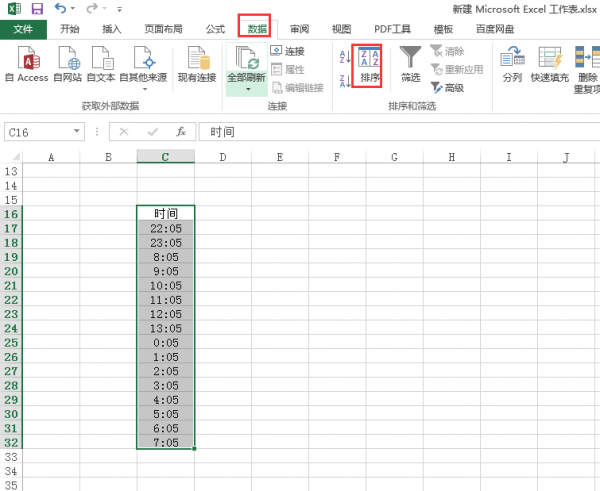
Task: Import data 自网站
Action: click(68, 64)
